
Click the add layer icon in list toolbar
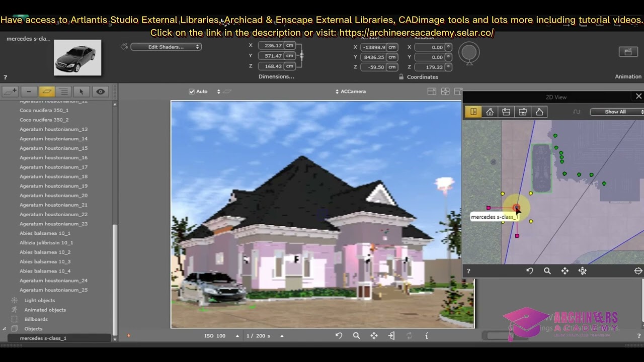pos(10,92)
